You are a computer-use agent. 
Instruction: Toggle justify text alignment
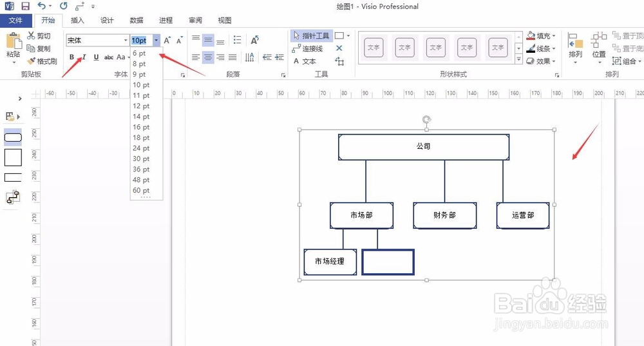tap(232, 57)
